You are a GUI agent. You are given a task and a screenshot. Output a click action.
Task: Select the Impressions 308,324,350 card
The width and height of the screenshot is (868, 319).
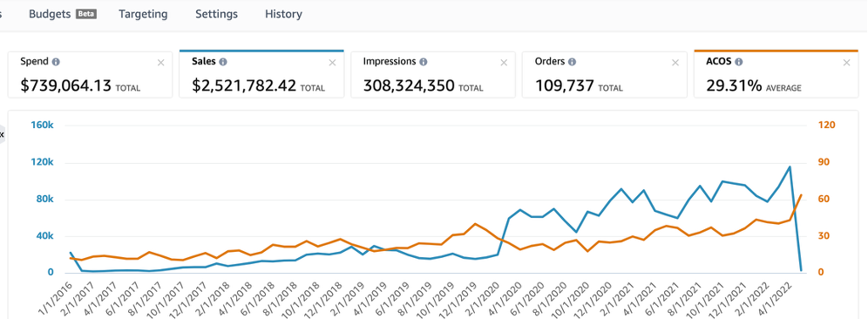(433, 75)
